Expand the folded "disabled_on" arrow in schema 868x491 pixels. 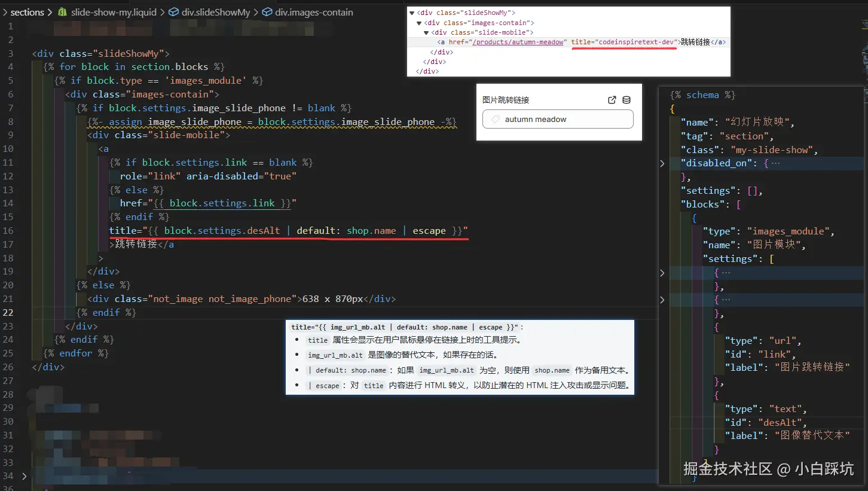coord(662,163)
